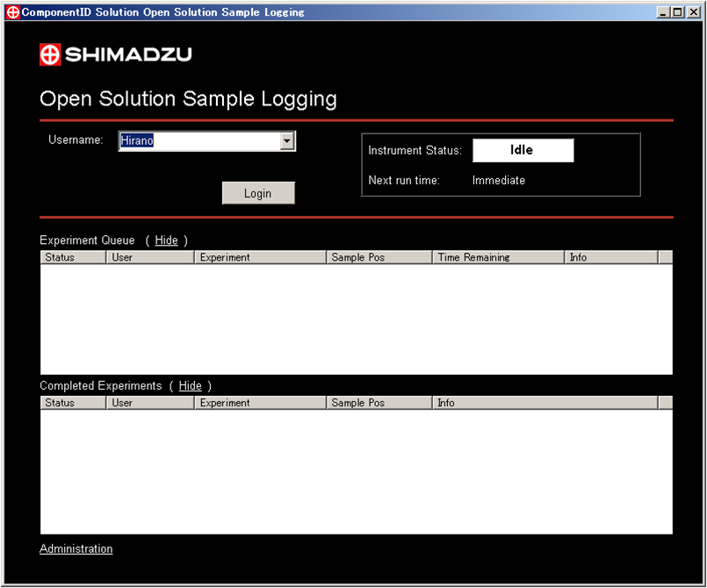Sort Completed Experiments by Status column

click(x=73, y=403)
